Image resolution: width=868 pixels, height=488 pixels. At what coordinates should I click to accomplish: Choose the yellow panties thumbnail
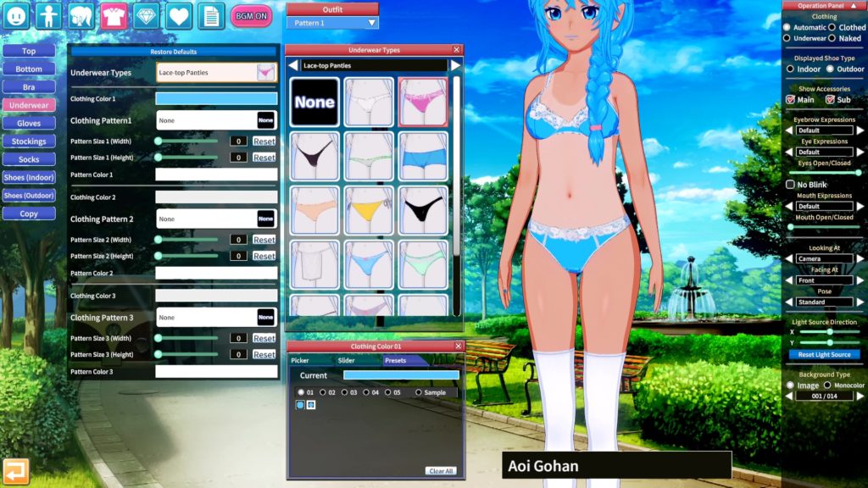(369, 210)
